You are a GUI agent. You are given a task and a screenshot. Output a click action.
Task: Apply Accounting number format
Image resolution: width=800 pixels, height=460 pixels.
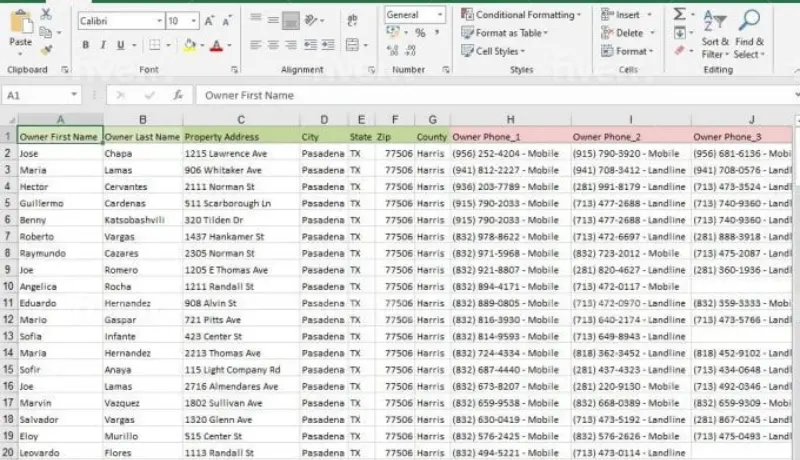pos(393,32)
